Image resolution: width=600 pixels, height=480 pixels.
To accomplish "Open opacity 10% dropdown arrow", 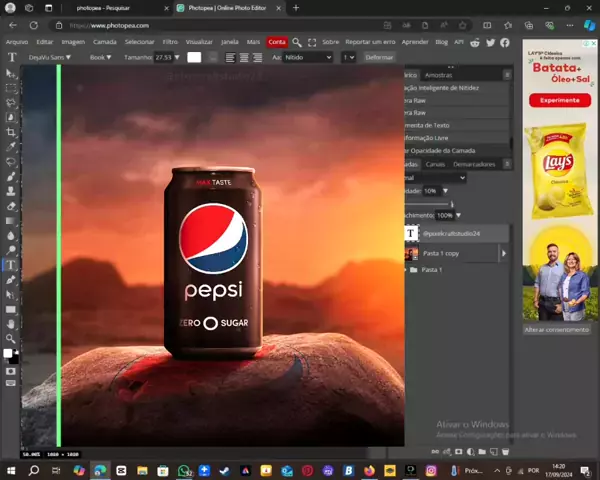I will (445, 191).
